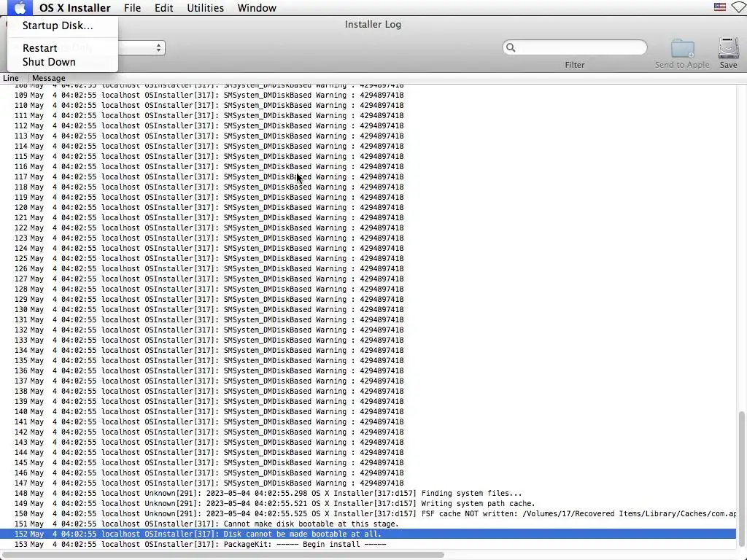
Task: Open the Wi-Fi status icon in the menu bar
Action: pos(739,7)
